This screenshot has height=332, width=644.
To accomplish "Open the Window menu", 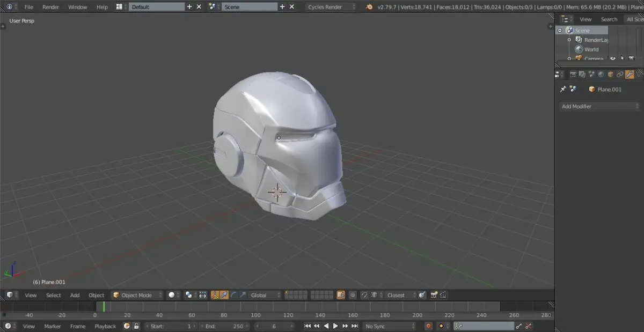I will point(77,7).
